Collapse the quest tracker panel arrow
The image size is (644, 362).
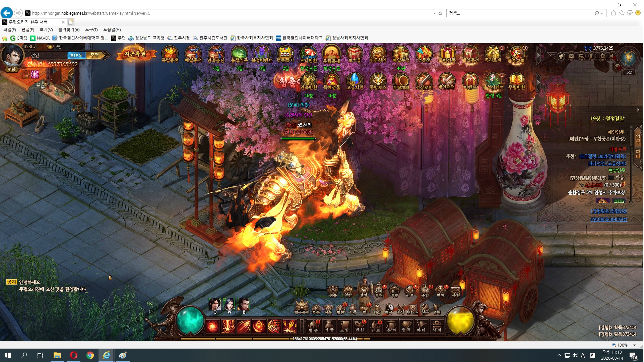coord(638,110)
